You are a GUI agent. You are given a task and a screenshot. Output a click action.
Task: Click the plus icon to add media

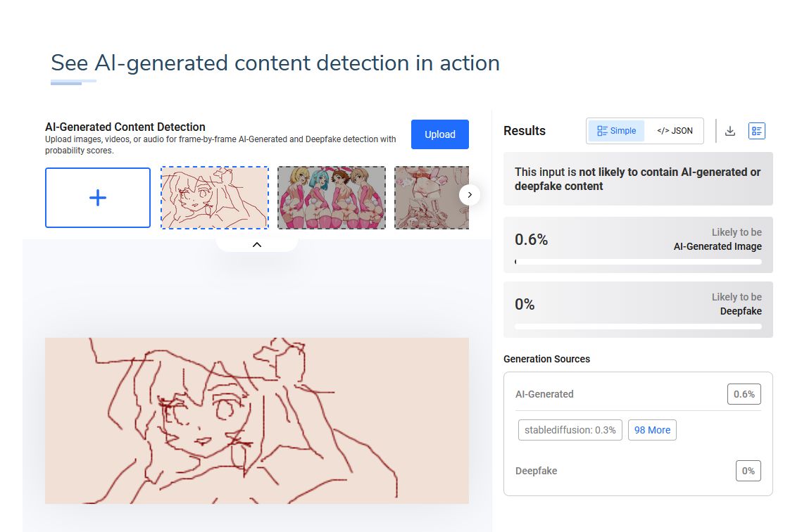[98, 198]
